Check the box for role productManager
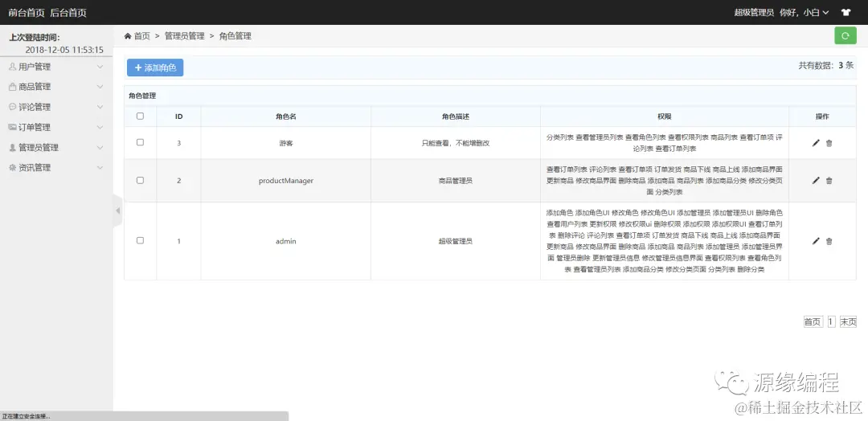This screenshot has height=421, width=868. pyautogui.click(x=140, y=180)
